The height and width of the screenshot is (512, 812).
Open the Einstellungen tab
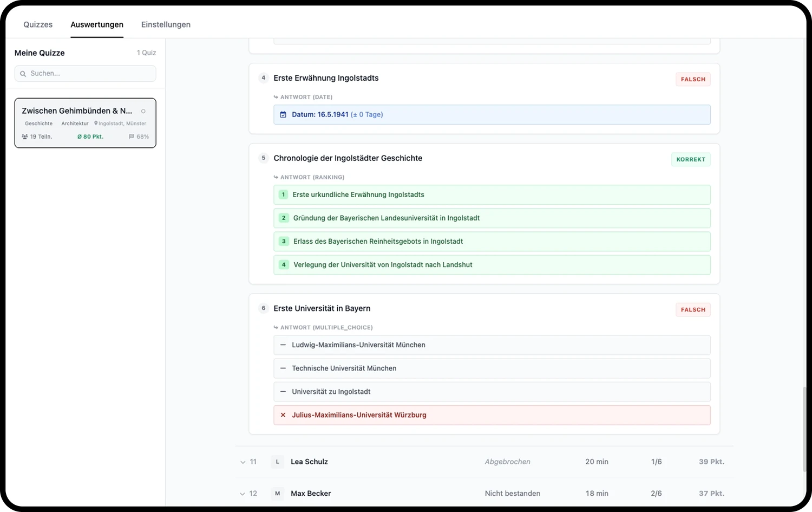[166, 24]
